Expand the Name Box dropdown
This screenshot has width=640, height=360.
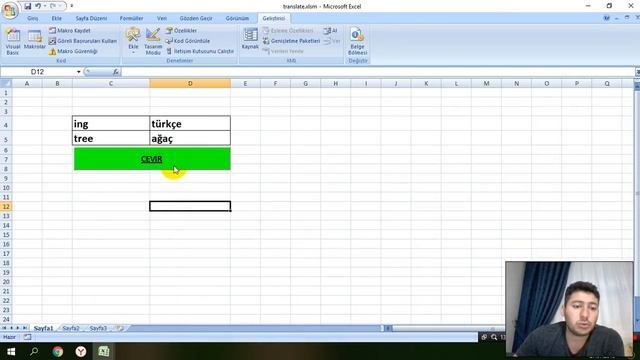tap(79, 72)
